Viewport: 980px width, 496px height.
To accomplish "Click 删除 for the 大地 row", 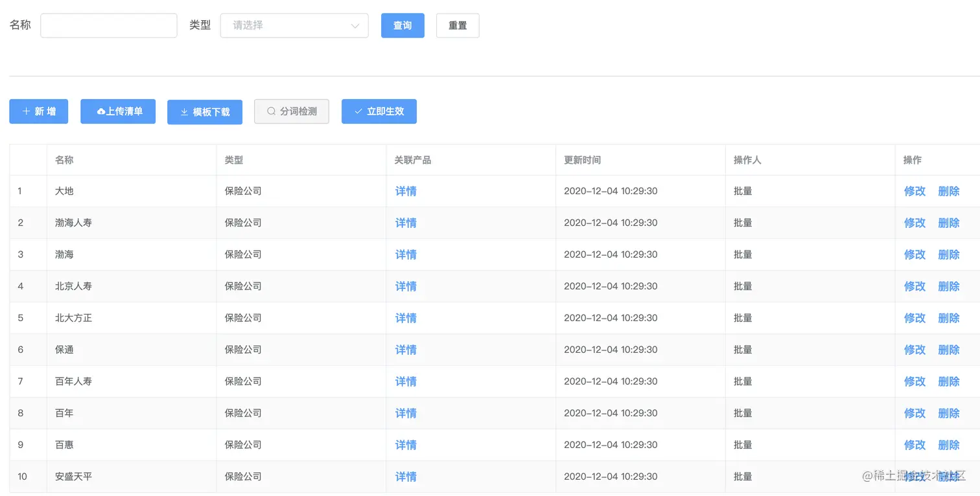I will 949,191.
